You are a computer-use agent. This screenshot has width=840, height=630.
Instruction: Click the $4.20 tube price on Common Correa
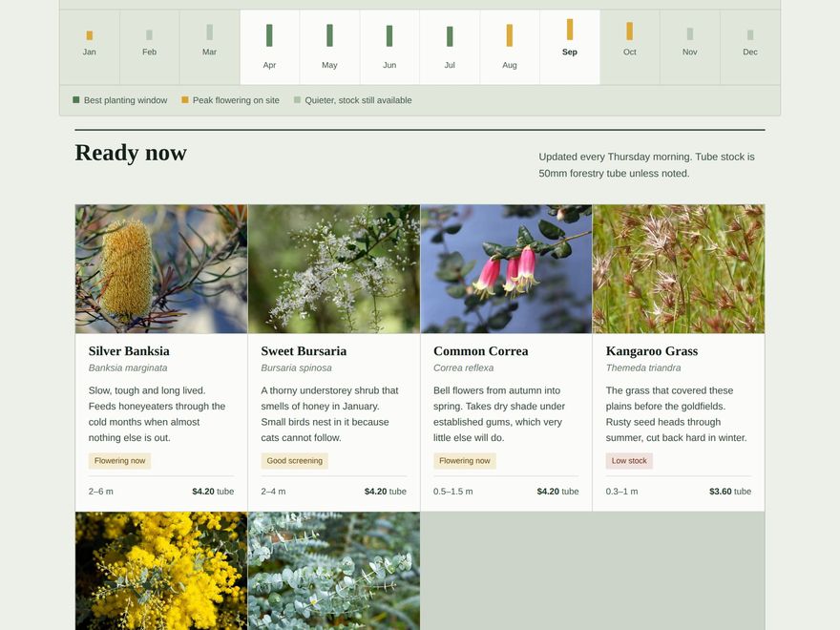557,492
